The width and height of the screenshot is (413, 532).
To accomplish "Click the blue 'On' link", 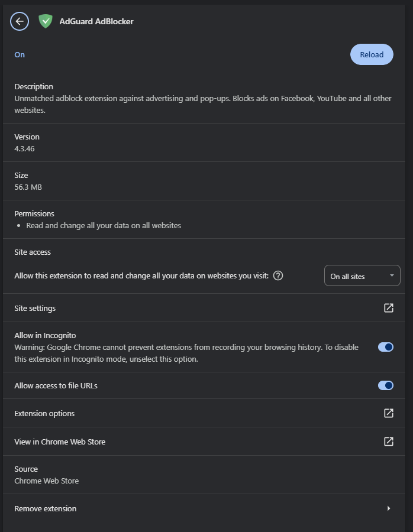I will coord(19,54).
